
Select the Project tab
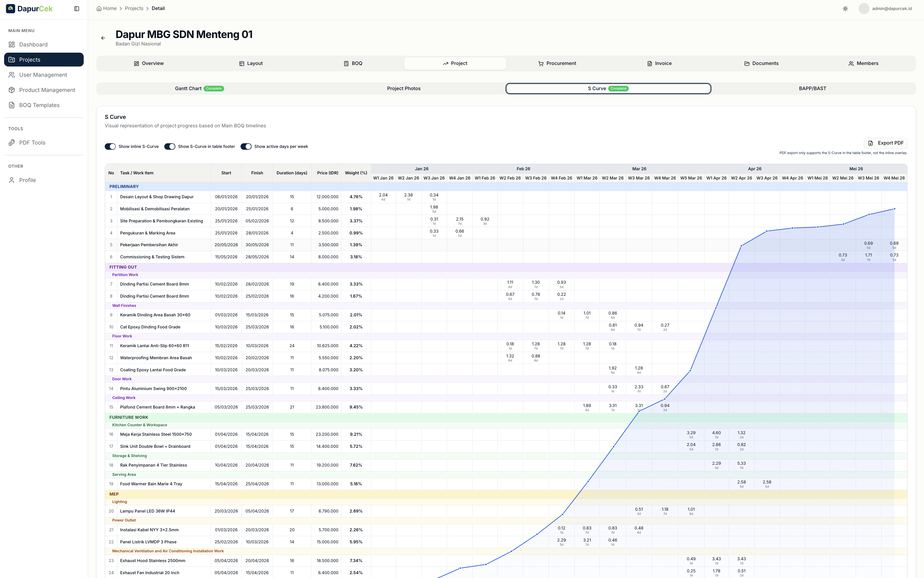pyautogui.click(x=455, y=63)
